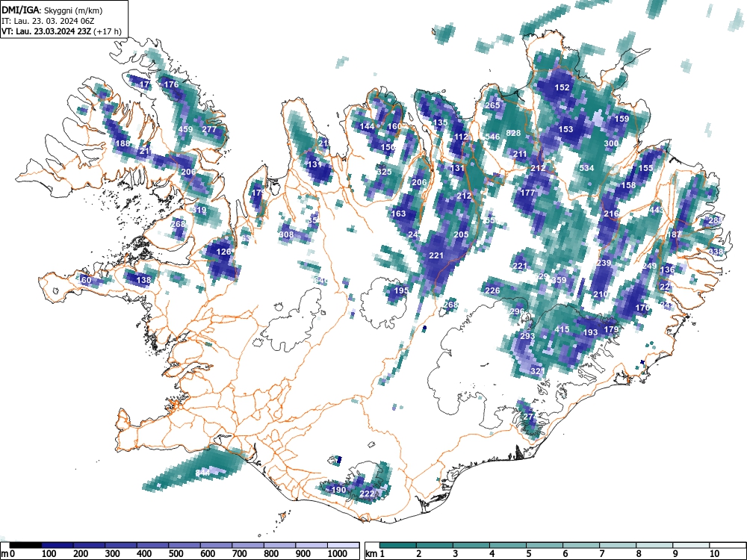This screenshot has height=560, width=747.
Task: Click the visibility value 179 in the southeast
Action: click(611, 329)
